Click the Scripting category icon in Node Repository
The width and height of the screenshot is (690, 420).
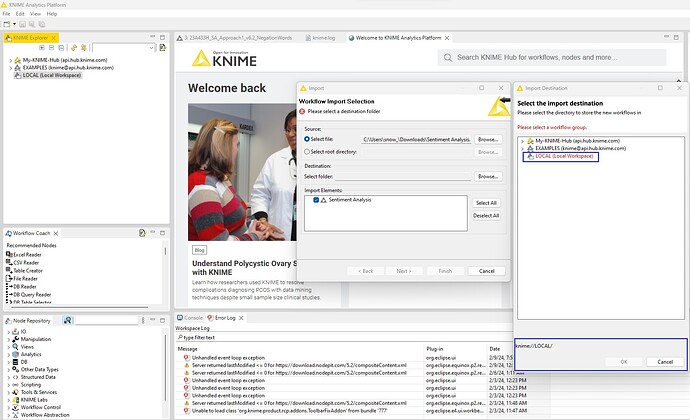tap(15, 385)
